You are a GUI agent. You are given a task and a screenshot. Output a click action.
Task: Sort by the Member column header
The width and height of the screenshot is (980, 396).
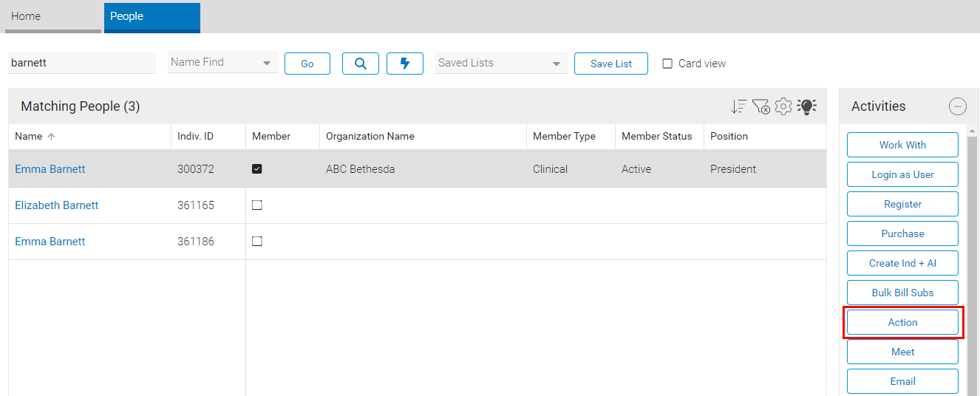(x=282, y=137)
